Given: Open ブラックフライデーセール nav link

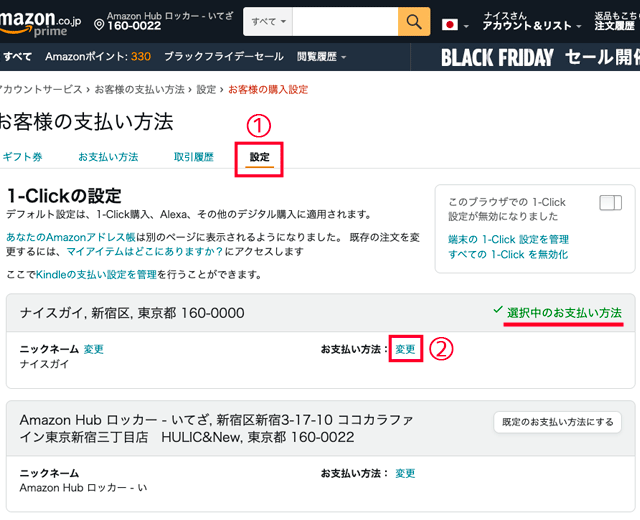Looking at the screenshot, I should [x=224, y=56].
